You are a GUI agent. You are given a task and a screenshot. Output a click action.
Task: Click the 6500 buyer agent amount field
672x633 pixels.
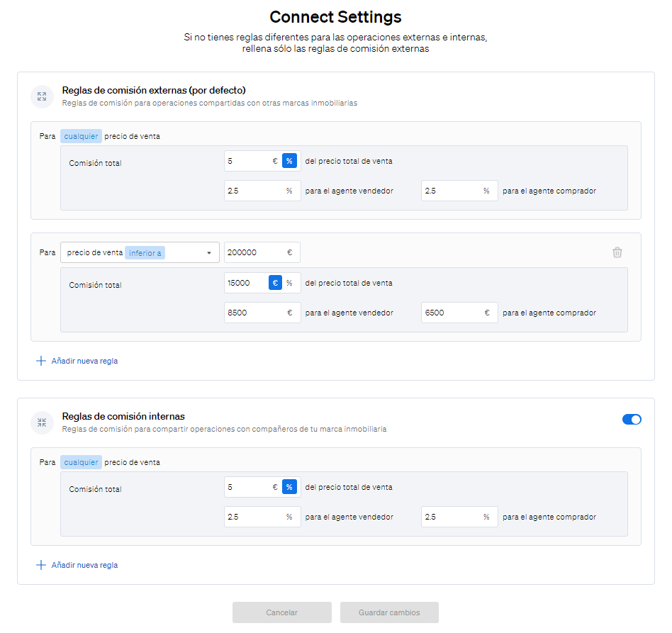[x=459, y=313]
